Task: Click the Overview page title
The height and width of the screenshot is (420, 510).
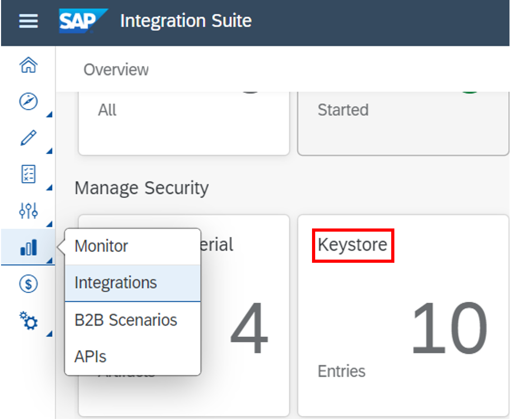Action: (x=116, y=70)
